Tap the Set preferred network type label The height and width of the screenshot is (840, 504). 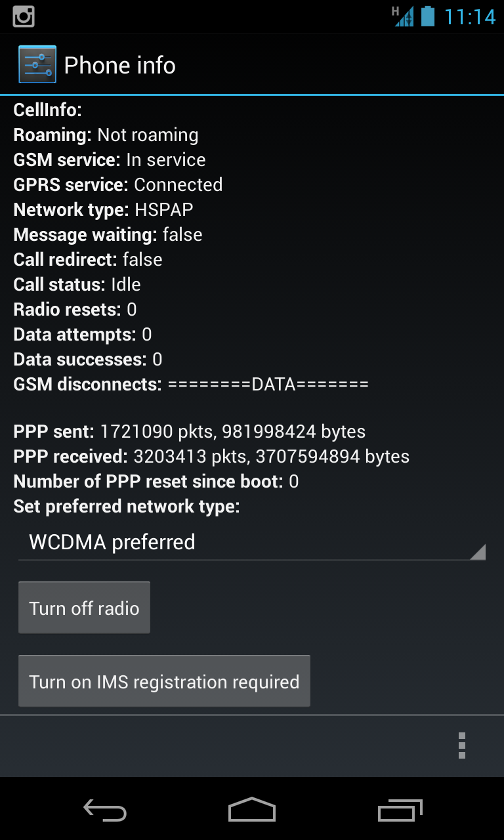point(127,507)
